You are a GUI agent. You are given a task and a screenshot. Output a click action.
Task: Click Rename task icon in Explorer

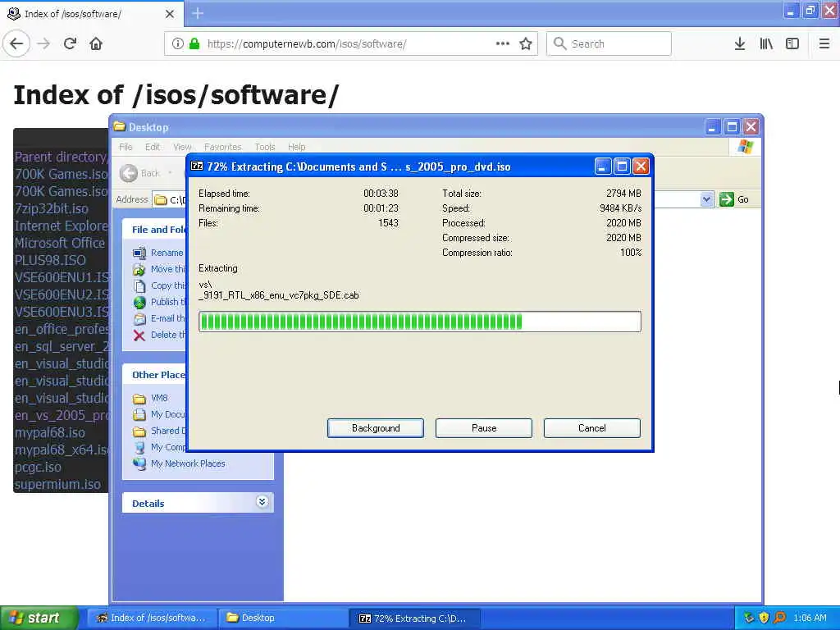pos(139,253)
